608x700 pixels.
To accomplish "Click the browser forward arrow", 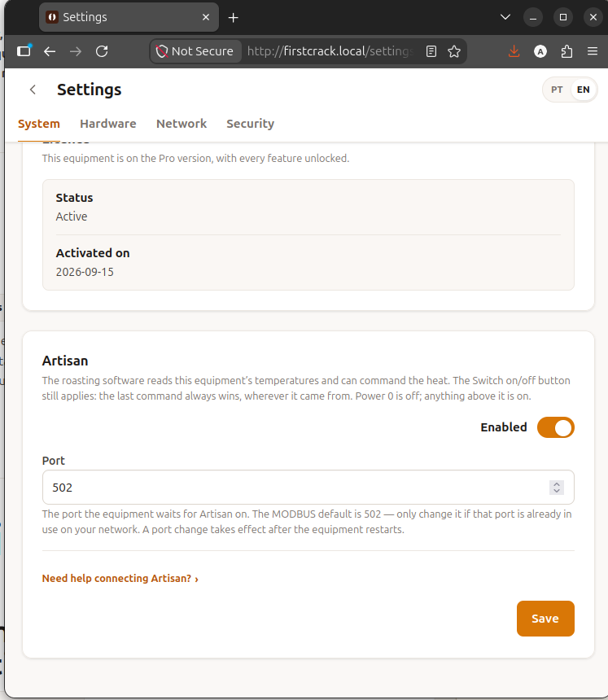I will [x=76, y=51].
